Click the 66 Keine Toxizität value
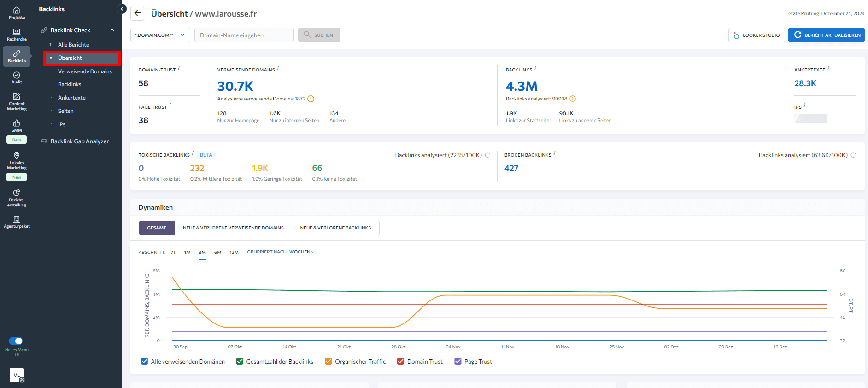 point(317,168)
